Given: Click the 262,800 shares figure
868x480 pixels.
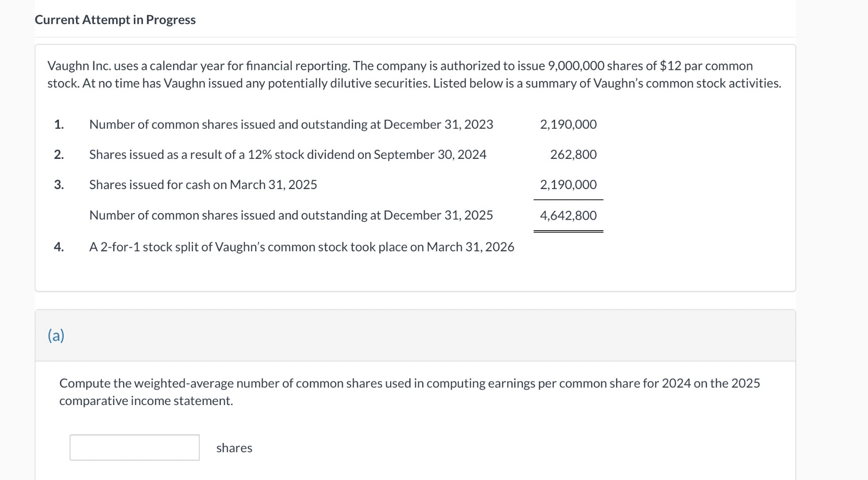Looking at the screenshot, I should (573, 154).
